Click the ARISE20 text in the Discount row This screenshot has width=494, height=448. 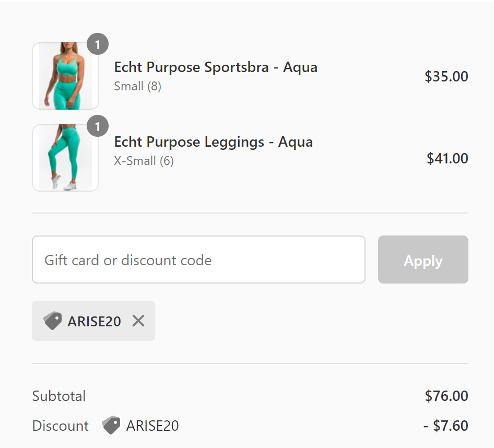(x=152, y=426)
